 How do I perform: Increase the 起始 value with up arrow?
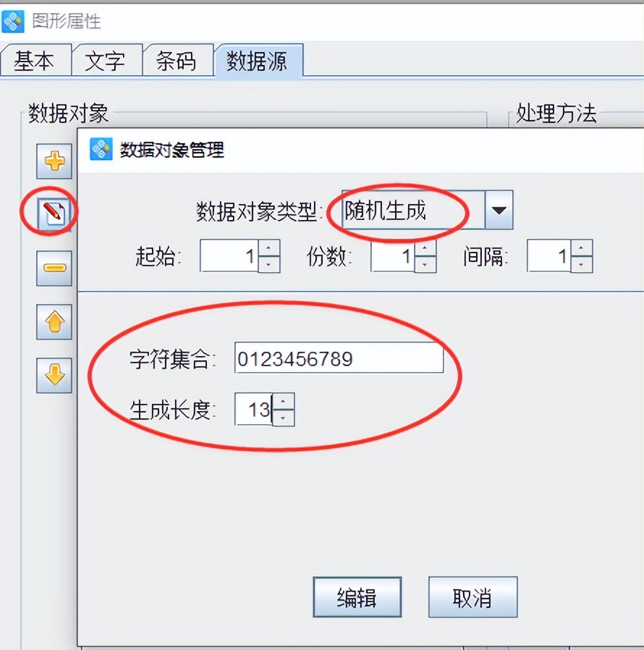pyautogui.click(x=269, y=248)
